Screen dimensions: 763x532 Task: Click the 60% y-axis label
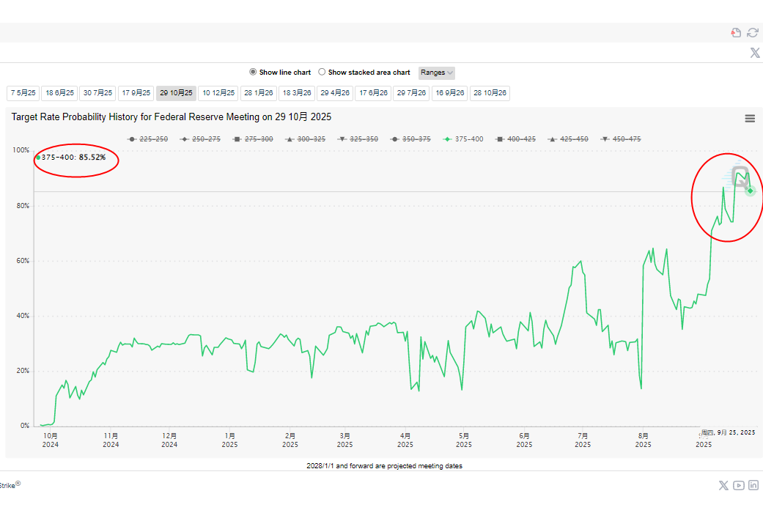pos(23,261)
